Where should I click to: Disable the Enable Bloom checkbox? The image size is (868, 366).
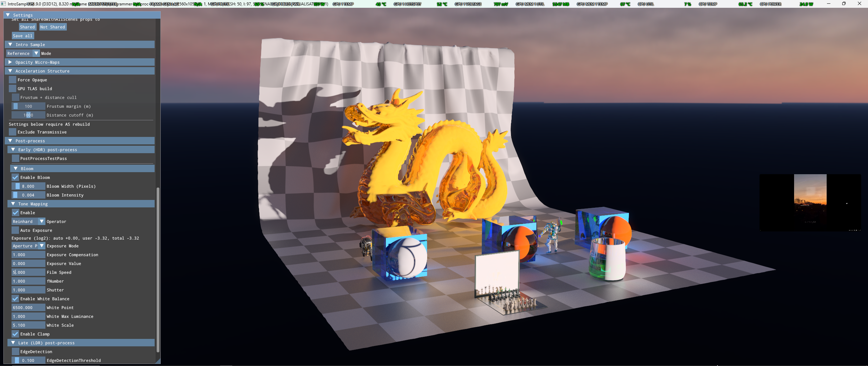click(x=15, y=177)
